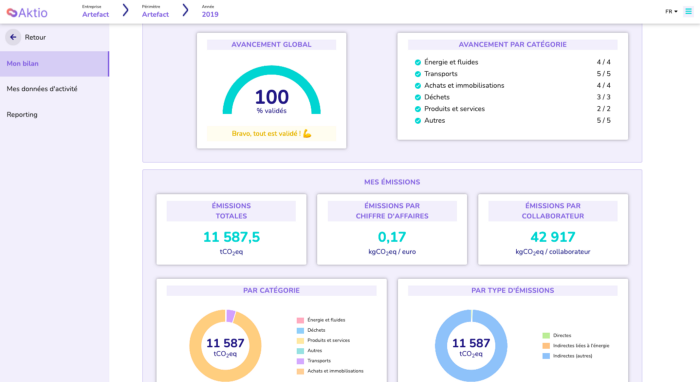Click the 4 / 4 count for Énergie et fluides
Viewport: 700px width, 382px height.
click(x=604, y=62)
